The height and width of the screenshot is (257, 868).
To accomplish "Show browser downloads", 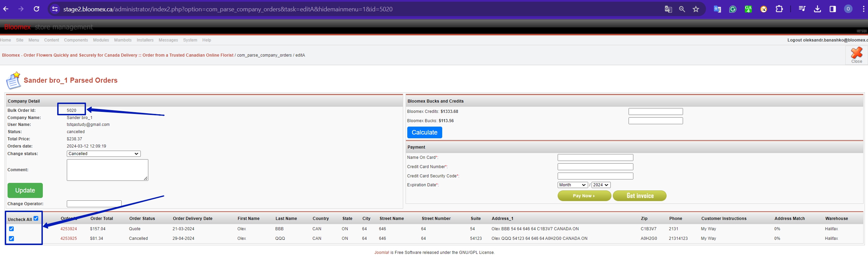I will (x=817, y=9).
